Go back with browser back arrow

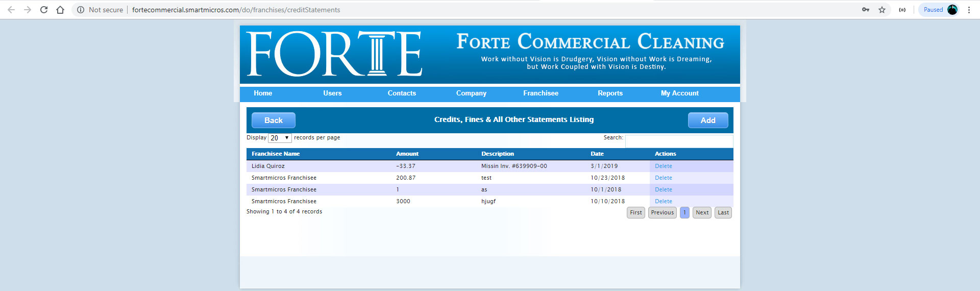pos(11,10)
